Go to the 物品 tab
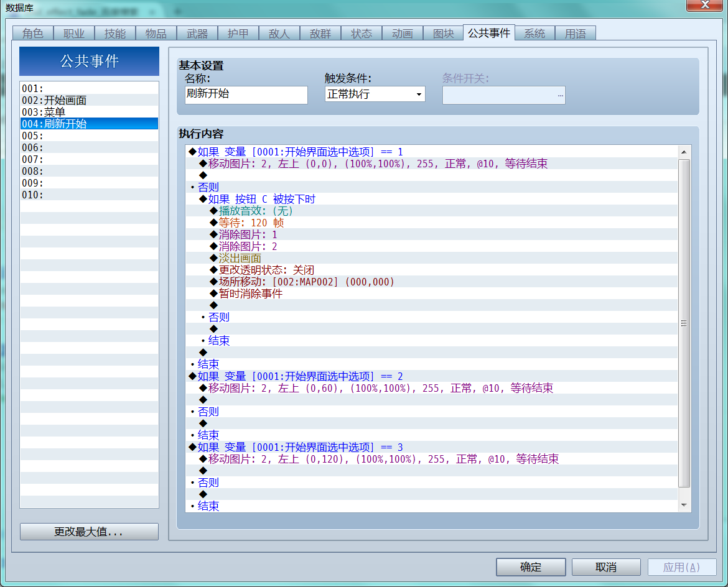 (x=156, y=34)
